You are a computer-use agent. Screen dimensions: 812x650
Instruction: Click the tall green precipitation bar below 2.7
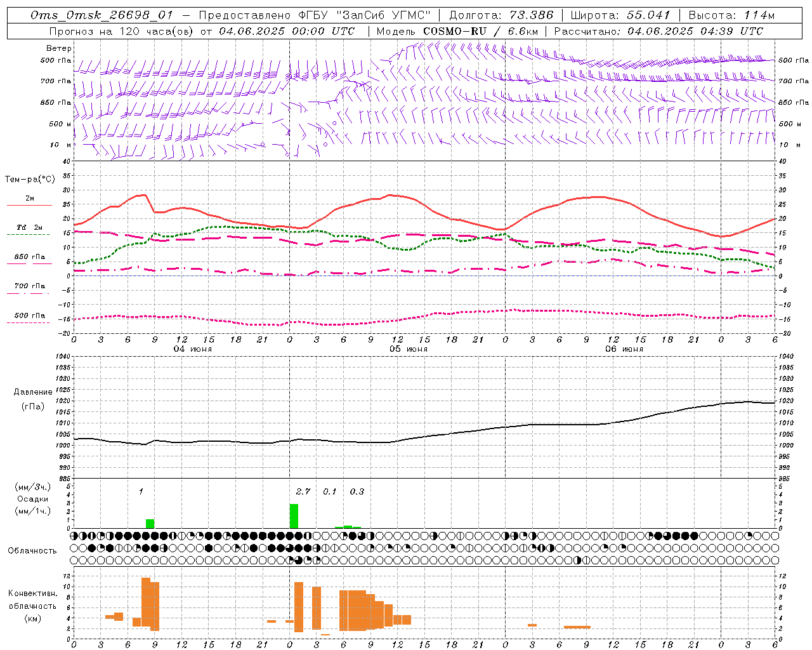294,516
